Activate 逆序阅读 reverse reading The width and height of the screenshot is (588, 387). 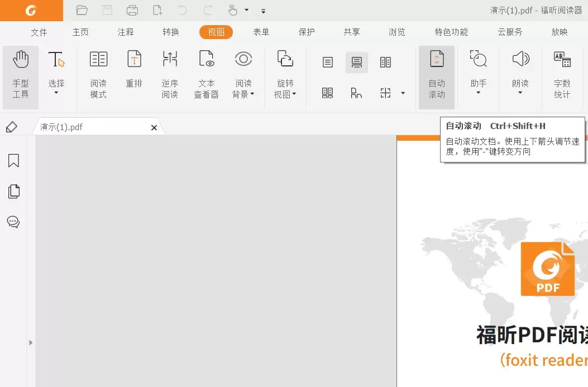(x=170, y=73)
